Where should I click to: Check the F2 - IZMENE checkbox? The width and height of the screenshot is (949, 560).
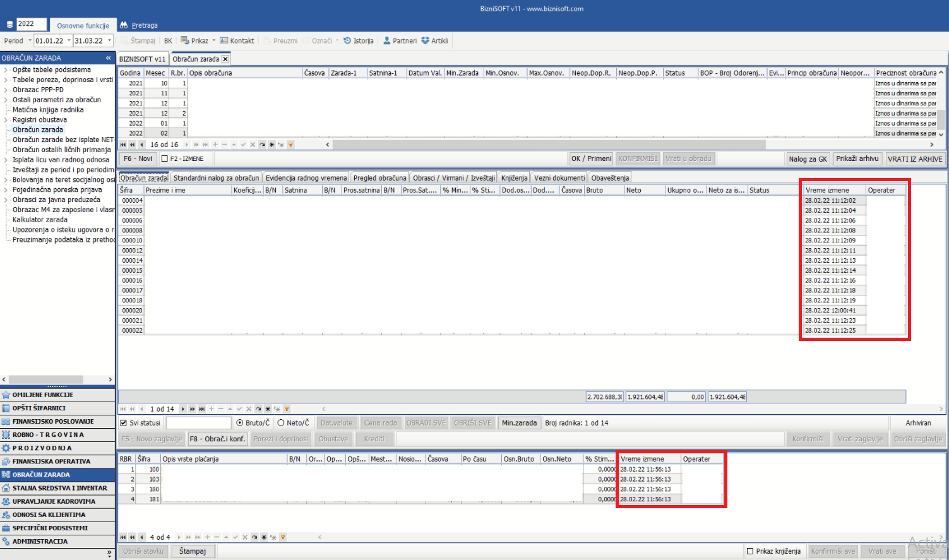165,159
